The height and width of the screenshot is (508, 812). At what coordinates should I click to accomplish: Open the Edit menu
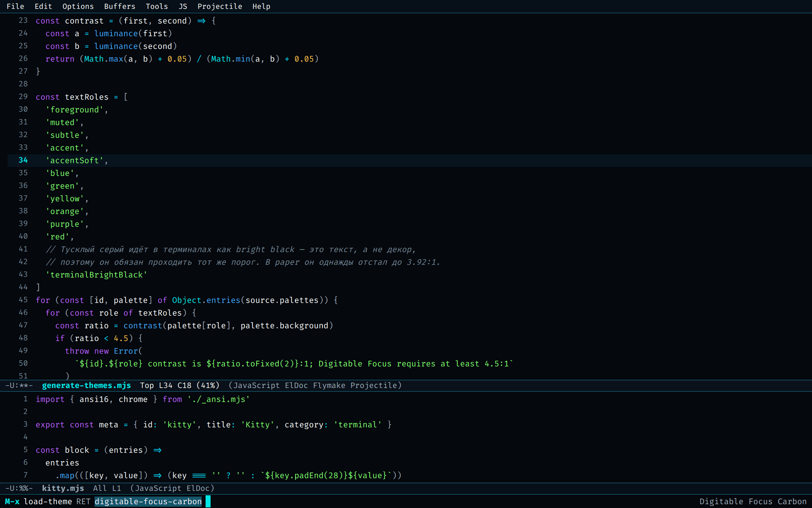point(43,6)
